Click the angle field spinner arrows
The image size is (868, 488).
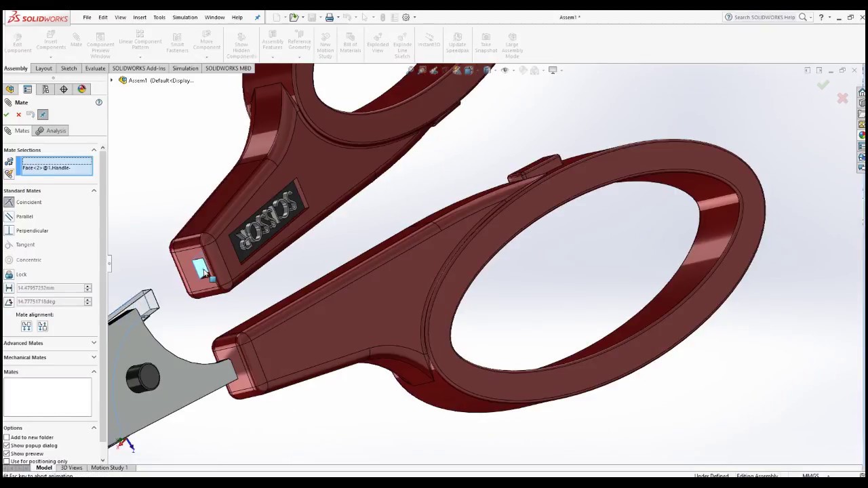(87, 302)
